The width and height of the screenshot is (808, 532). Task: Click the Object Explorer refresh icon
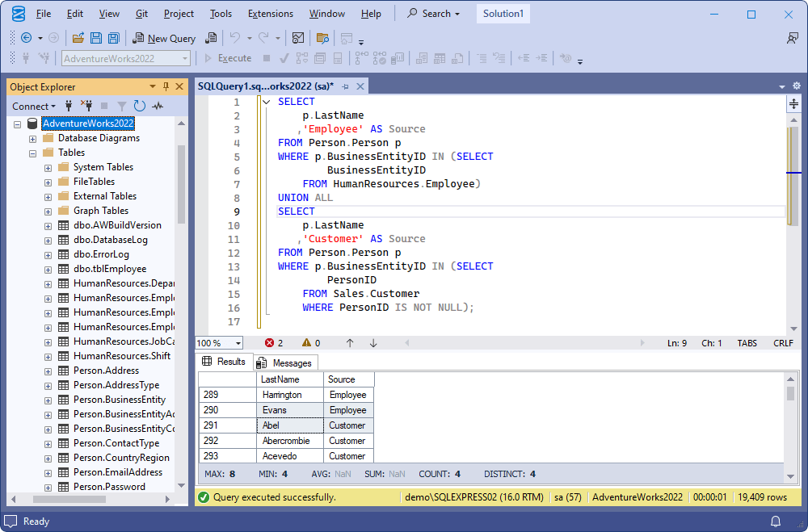click(139, 106)
